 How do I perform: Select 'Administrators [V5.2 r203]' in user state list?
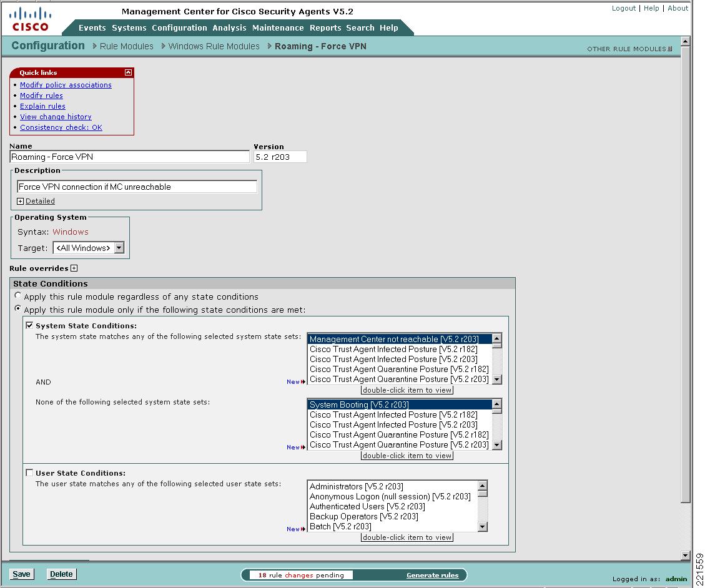coord(393,486)
